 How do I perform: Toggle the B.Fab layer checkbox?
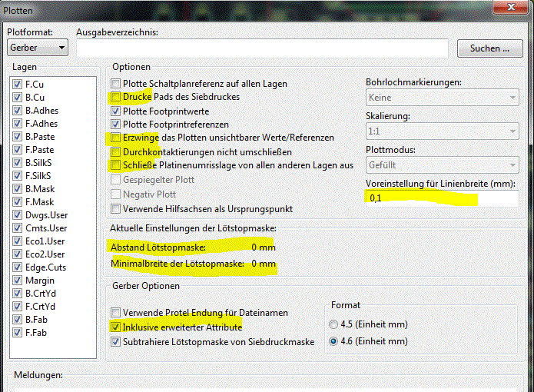tap(17, 320)
